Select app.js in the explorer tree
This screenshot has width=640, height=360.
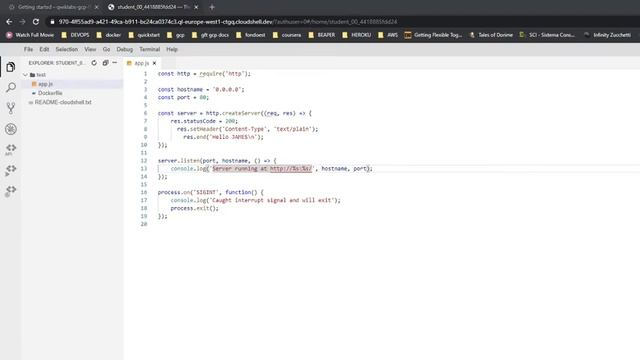pos(45,84)
